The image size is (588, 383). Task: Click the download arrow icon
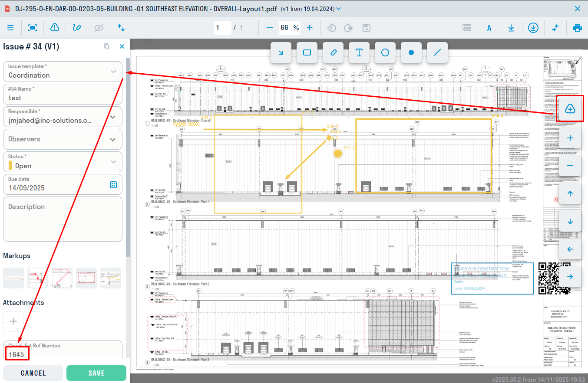click(x=511, y=28)
